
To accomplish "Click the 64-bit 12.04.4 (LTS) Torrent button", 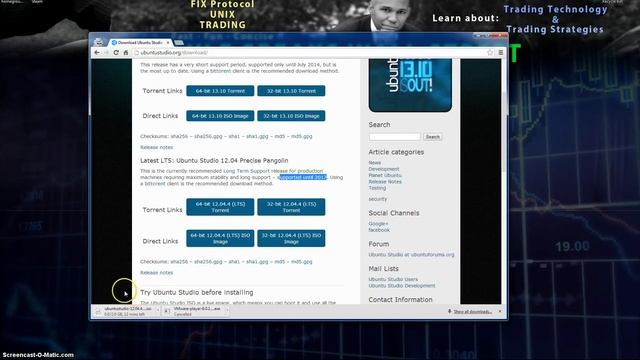I will (220, 207).
